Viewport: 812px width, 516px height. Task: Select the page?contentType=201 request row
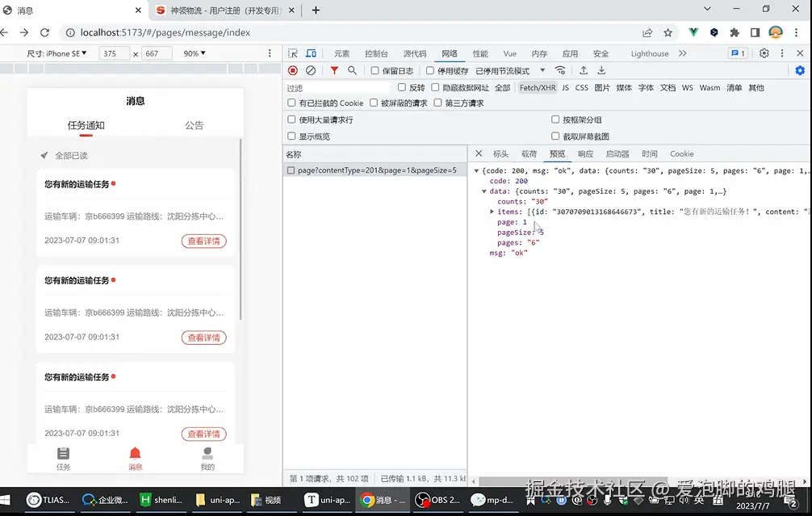375,170
